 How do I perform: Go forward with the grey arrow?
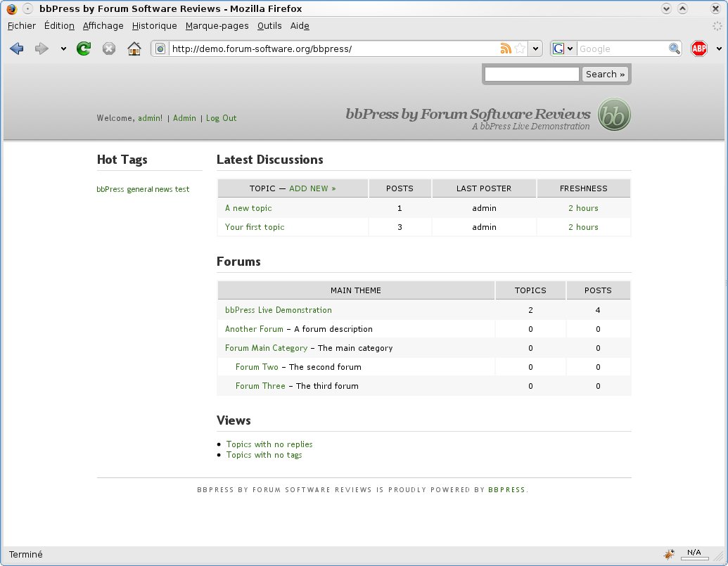pyautogui.click(x=41, y=49)
